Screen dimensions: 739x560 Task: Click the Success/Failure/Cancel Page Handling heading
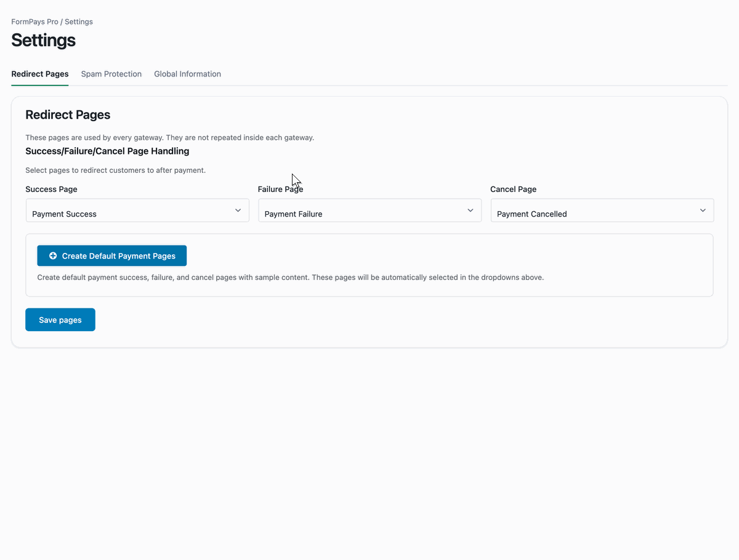click(107, 151)
